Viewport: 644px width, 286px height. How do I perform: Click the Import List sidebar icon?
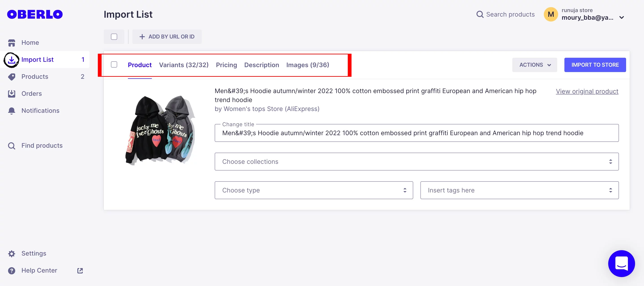pyautogui.click(x=11, y=60)
